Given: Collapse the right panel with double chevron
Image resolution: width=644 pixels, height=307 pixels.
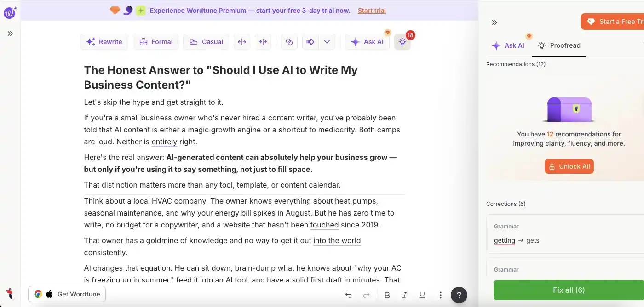Looking at the screenshot, I should 494,23.
